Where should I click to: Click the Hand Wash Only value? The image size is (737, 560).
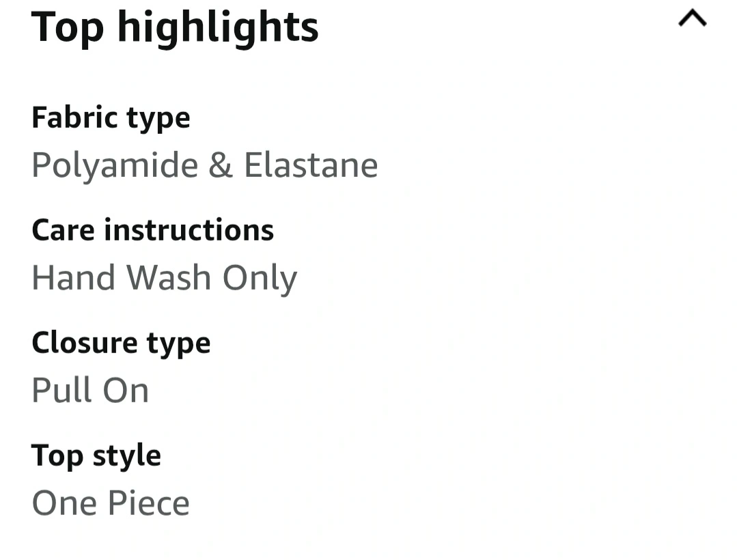pyautogui.click(x=164, y=278)
